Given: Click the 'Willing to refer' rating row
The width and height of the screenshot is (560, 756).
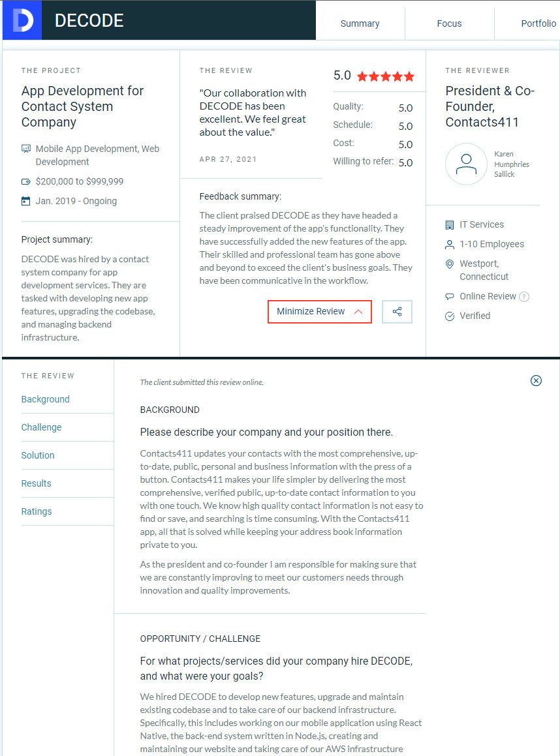Looking at the screenshot, I should tap(373, 162).
